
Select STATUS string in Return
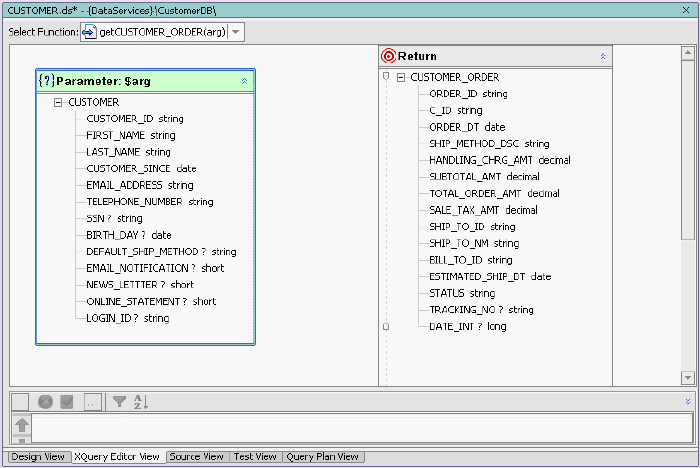coord(462,293)
